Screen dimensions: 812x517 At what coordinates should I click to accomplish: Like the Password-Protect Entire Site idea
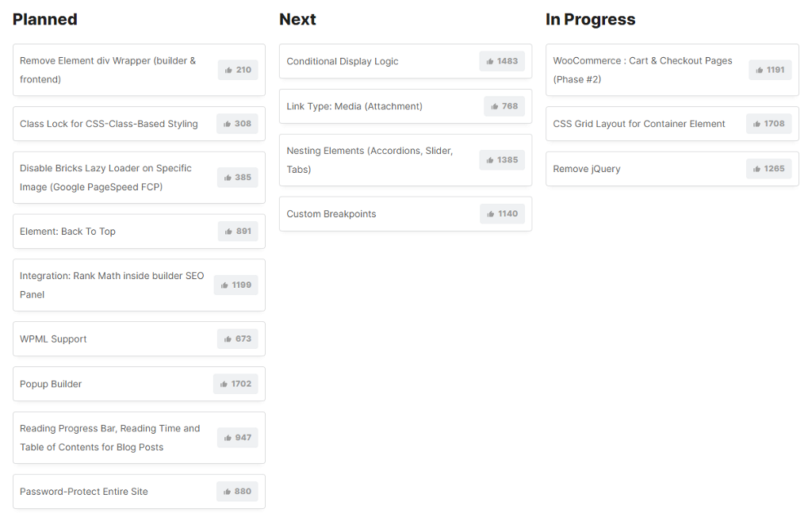237,492
